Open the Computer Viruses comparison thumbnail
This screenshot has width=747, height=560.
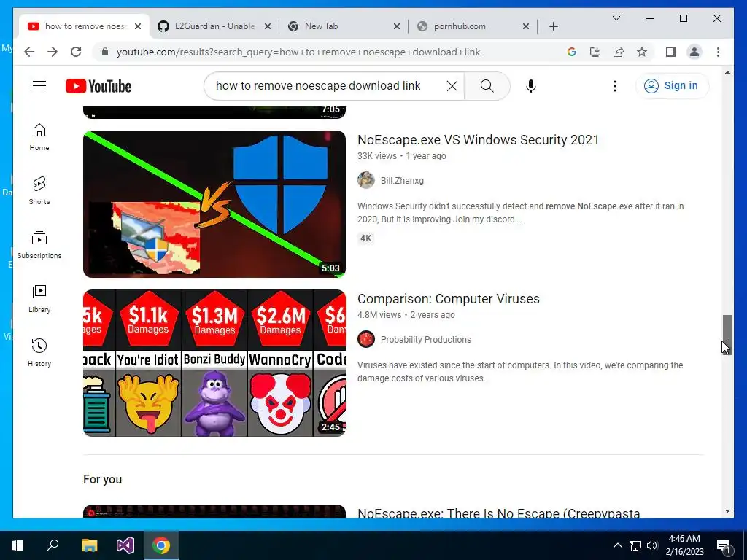pyautogui.click(x=214, y=363)
